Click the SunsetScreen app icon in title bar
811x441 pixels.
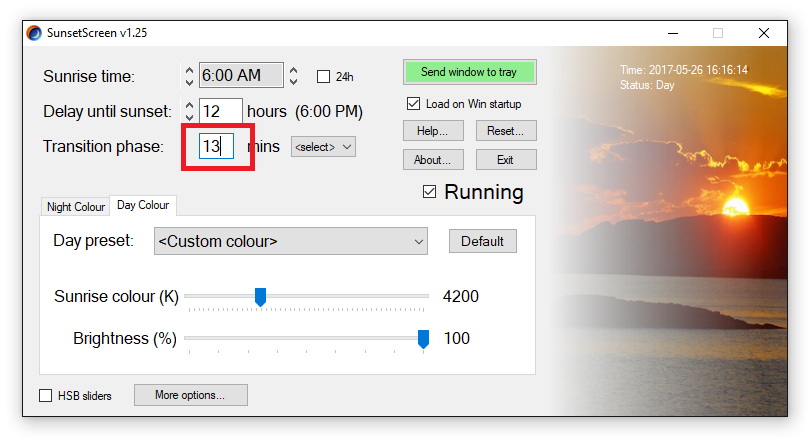[34, 33]
